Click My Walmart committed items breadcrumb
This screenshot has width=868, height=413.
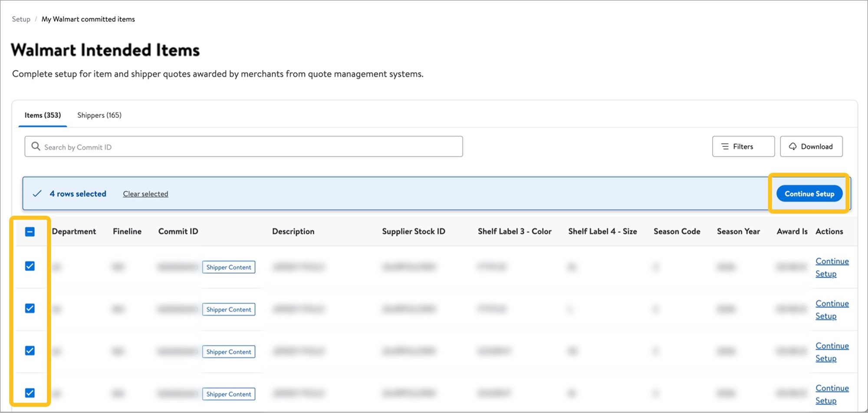[x=88, y=19]
